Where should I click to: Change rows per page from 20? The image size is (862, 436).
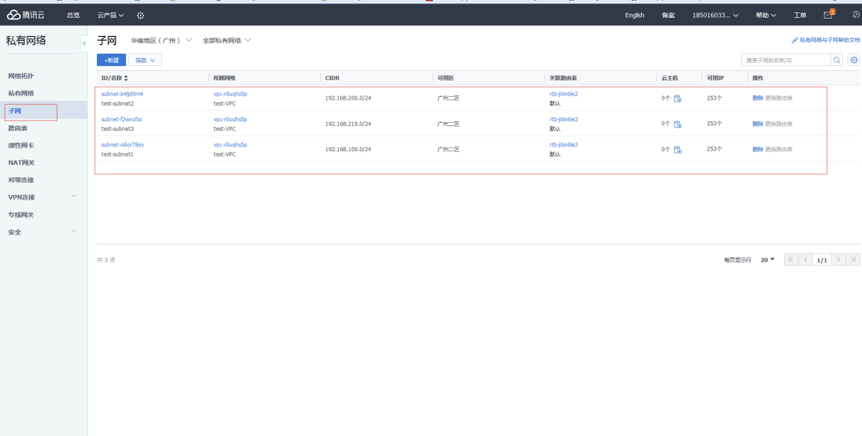767,260
